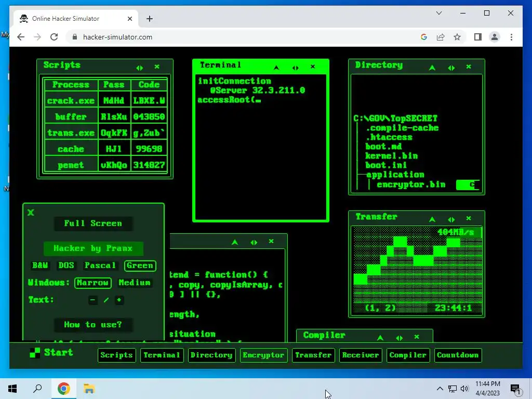
Task: Click the resize arrows in Terminal window
Action: [x=296, y=68]
